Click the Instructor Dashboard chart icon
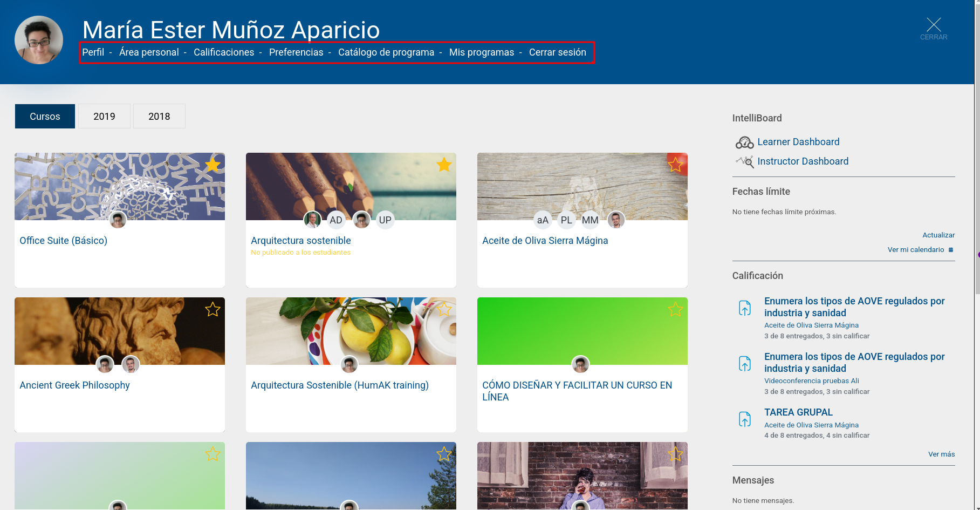 pos(744,162)
